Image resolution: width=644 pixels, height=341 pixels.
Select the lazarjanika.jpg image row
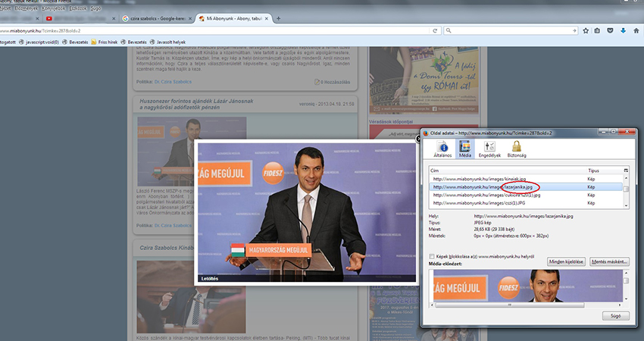tap(527, 187)
